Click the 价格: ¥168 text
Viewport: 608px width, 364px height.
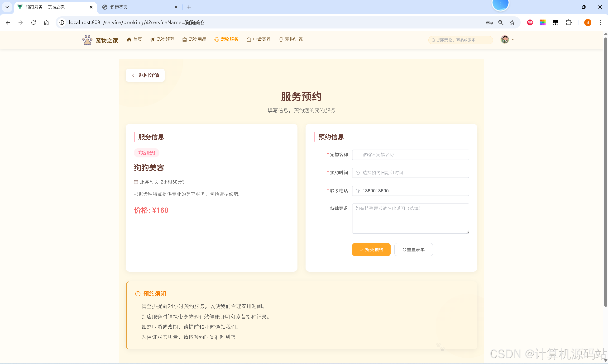(151, 210)
